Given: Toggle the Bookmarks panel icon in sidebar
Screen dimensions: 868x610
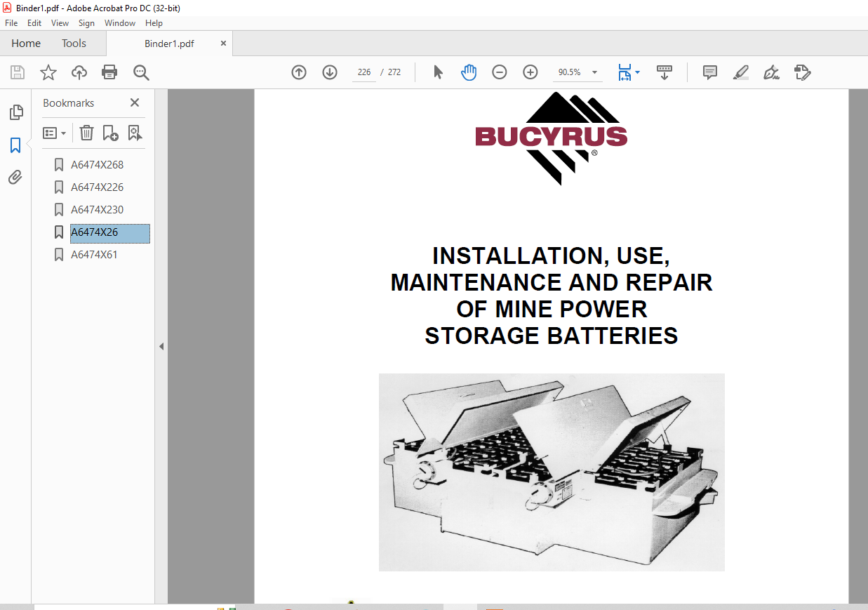Looking at the screenshot, I should (x=15, y=145).
